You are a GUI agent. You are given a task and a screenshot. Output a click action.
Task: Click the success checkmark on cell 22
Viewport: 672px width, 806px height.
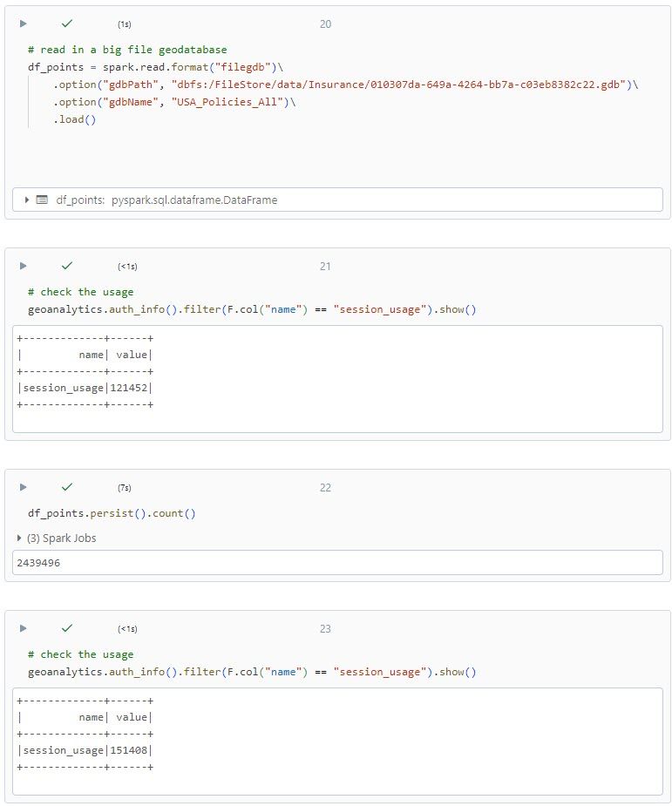pyautogui.click(x=67, y=487)
